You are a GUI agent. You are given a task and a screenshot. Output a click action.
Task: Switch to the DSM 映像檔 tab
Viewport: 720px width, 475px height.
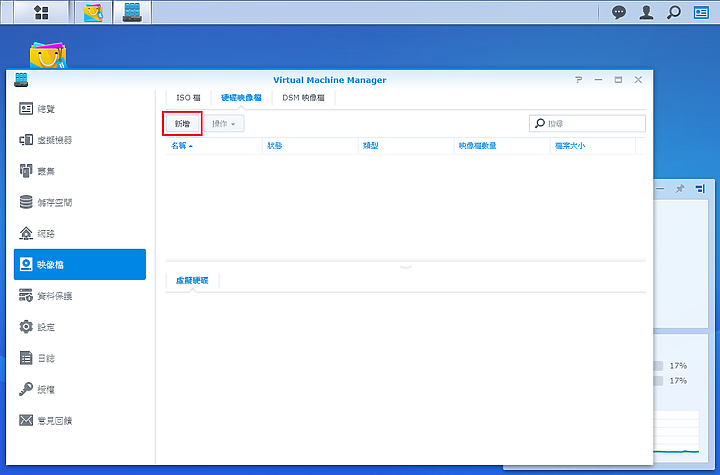click(x=304, y=98)
